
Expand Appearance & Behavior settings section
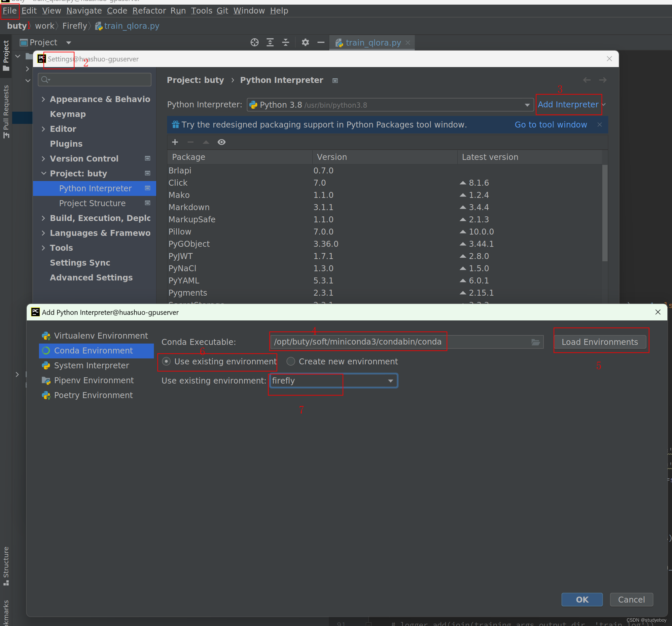[43, 99]
